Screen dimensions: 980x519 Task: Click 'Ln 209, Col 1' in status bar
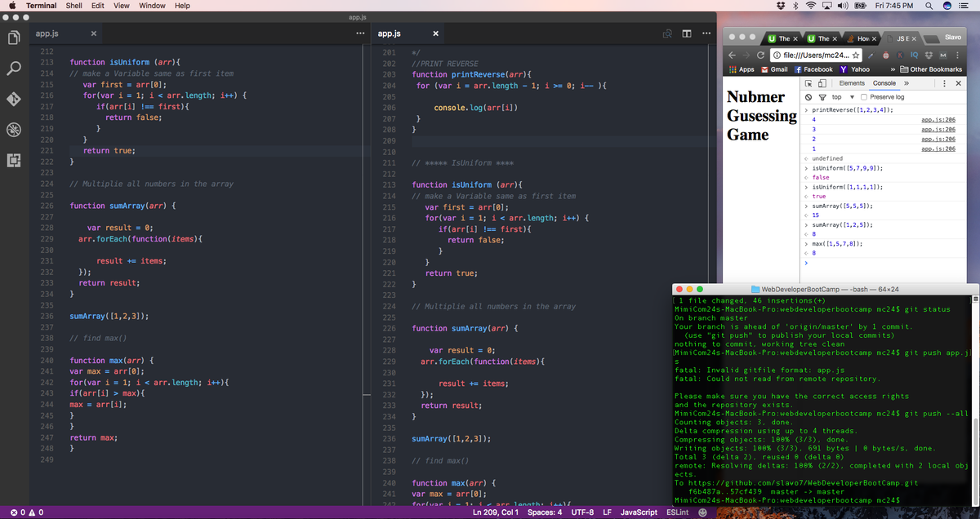tap(497, 512)
